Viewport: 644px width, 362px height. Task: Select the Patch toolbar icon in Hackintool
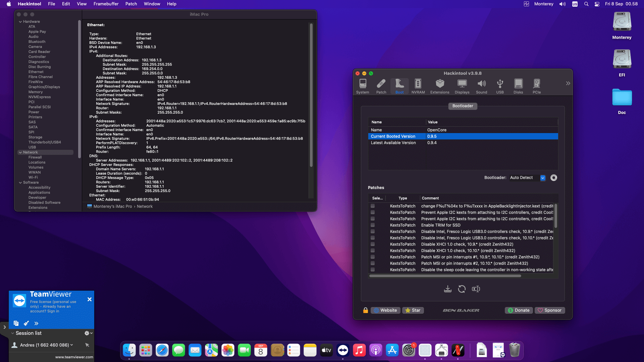click(x=381, y=86)
